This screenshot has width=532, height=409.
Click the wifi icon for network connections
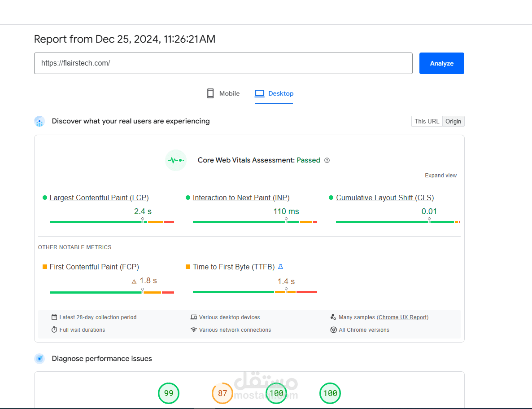194,330
